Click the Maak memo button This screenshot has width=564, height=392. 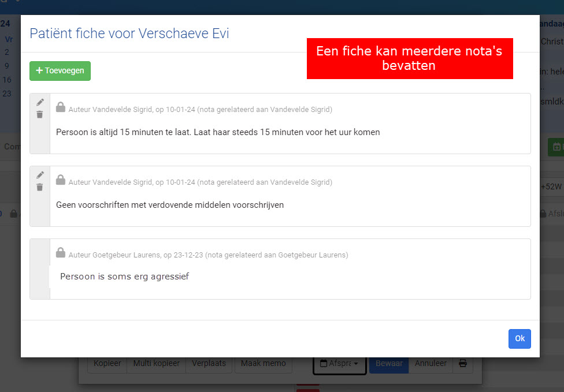tap(263, 364)
